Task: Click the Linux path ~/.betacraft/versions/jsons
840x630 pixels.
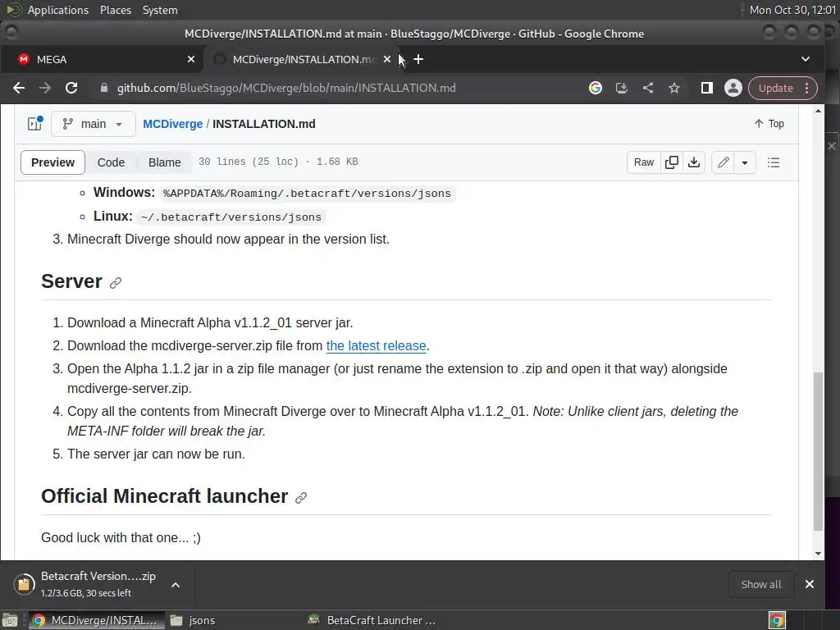Action: click(x=231, y=217)
